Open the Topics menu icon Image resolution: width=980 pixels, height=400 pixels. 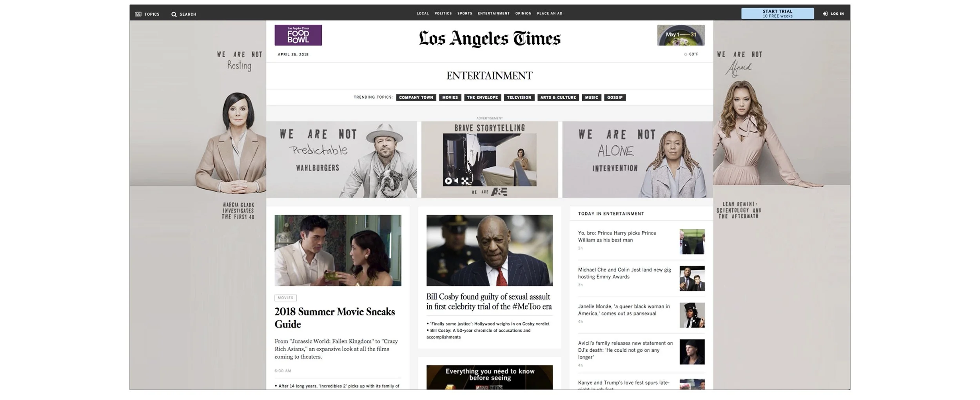(x=138, y=14)
